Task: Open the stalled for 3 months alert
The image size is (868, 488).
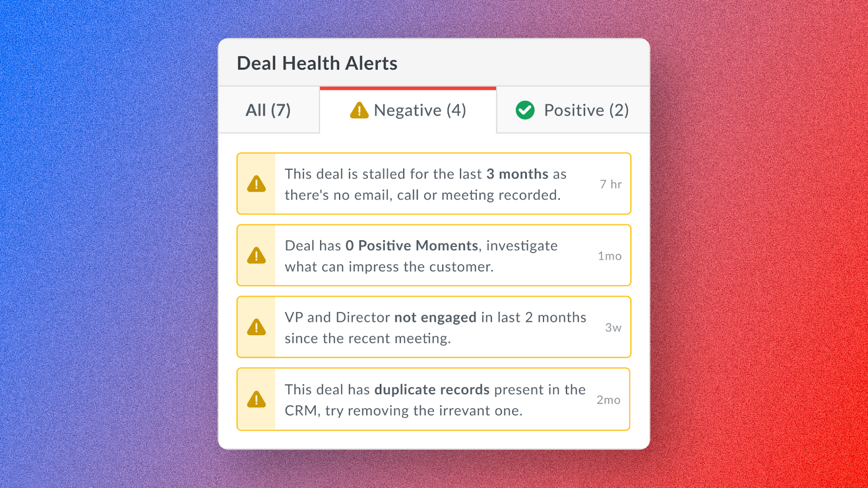Action: click(x=425, y=184)
